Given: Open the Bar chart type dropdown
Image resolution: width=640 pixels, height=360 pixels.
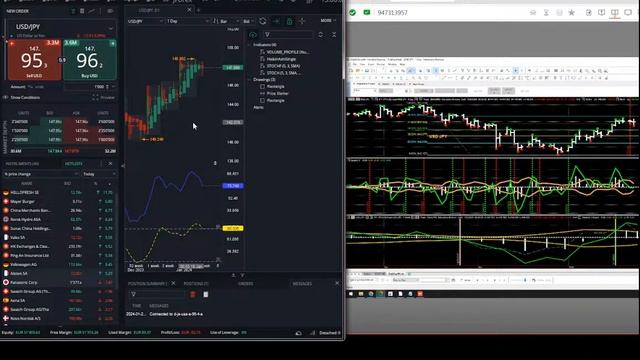Looking at the screenshot, I should pos(226,21).
